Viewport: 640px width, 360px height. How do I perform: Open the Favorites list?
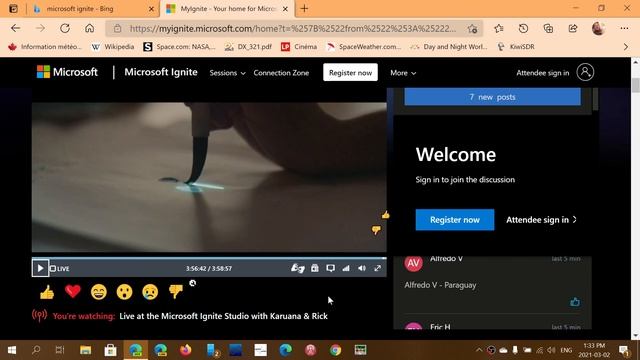(x=499, y=28)
